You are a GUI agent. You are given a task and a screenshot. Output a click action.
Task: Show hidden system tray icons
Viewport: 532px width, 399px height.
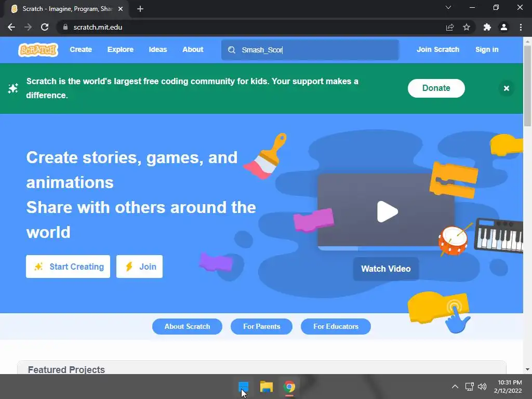[x=455, y=387]
